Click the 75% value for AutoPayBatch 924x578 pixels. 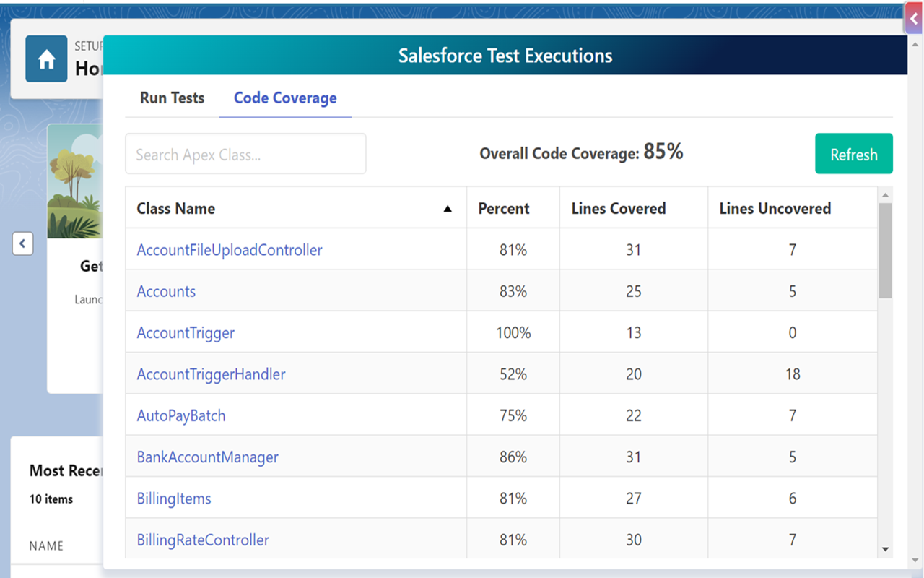click(x=513, y=416)
